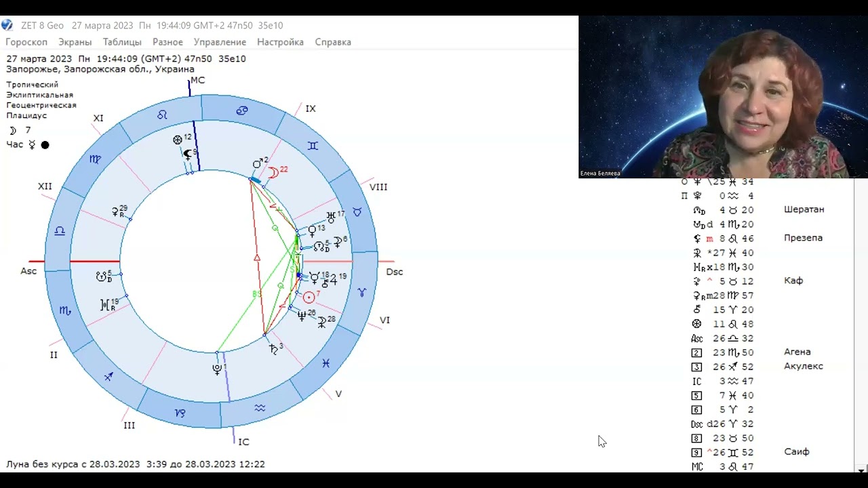The width and height of the screenshot is (868, 488).
Task: Open the Настройка menu
Action: point(280,42)
